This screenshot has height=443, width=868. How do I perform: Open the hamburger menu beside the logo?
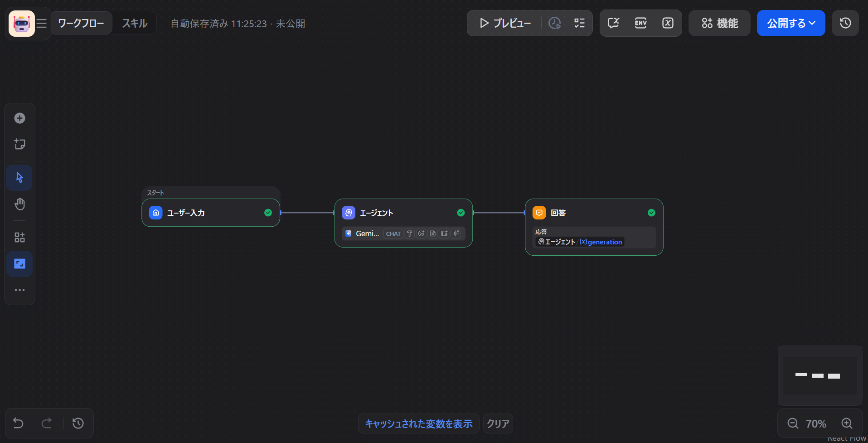(41, 23)
